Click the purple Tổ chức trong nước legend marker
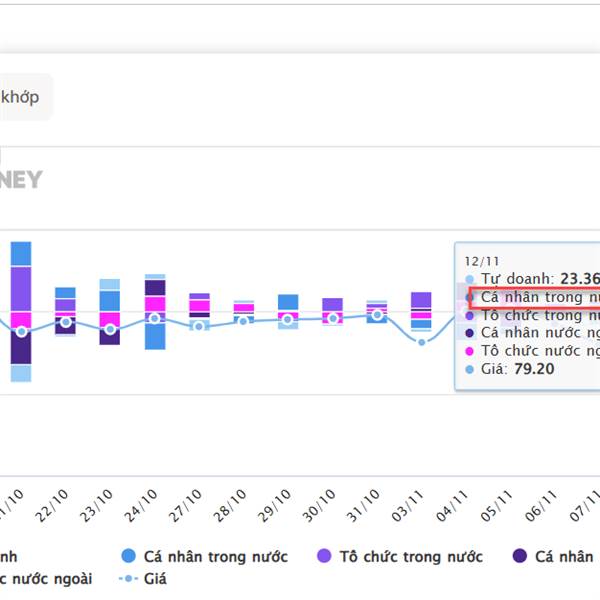This screenshot has width=600, height=600. [324, 557]
